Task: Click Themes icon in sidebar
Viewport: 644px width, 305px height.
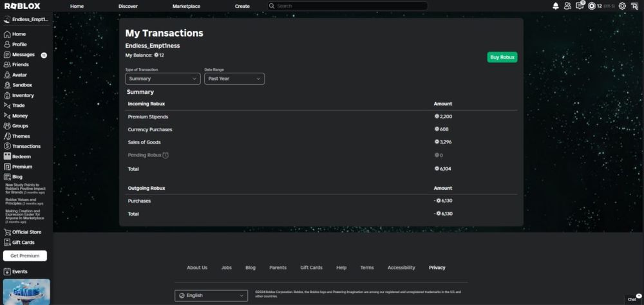Action: click(7, 136)
